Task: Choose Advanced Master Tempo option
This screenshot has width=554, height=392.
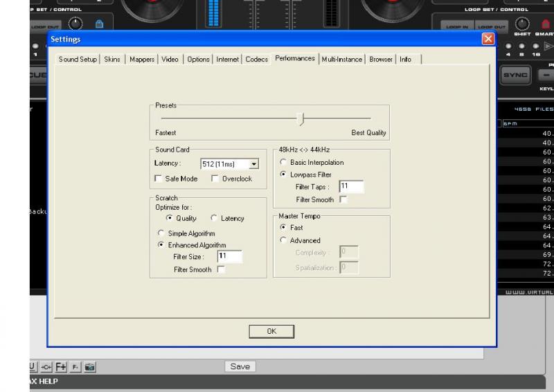Action: click(283, 240)
